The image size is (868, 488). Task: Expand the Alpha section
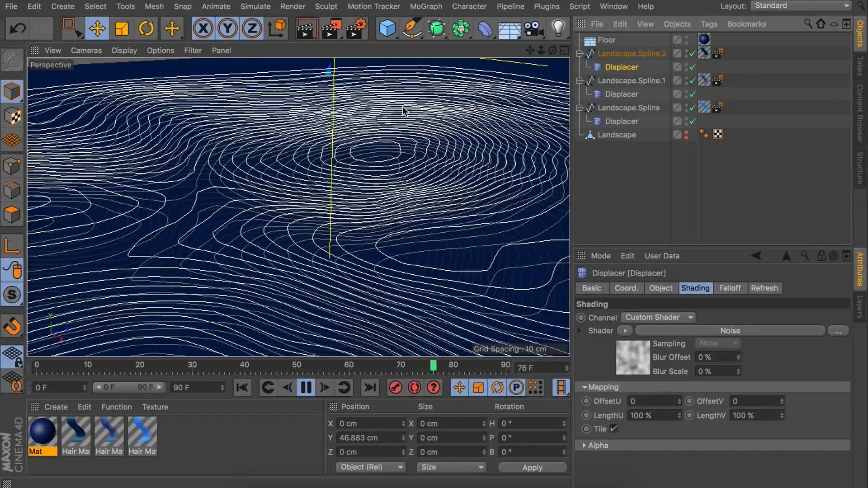pos(584,446)
